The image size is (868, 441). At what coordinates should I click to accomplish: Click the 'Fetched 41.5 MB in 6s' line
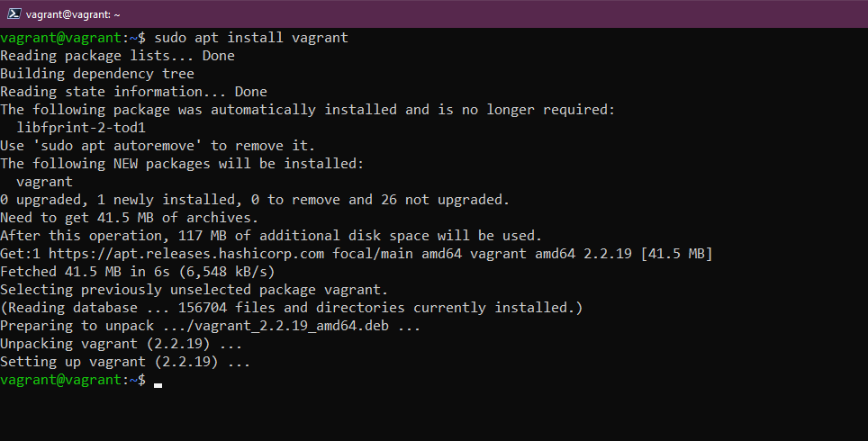138,272
